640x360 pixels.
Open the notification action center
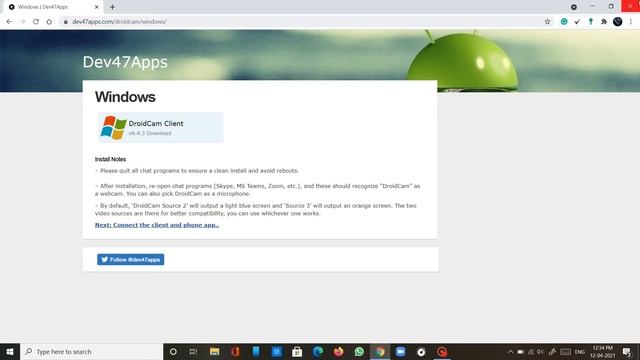[627, 351]
